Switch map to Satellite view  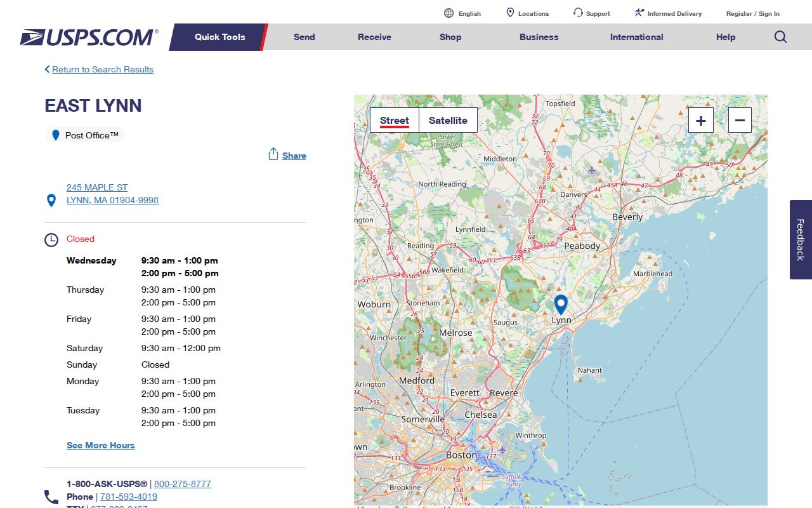(448, 120)
